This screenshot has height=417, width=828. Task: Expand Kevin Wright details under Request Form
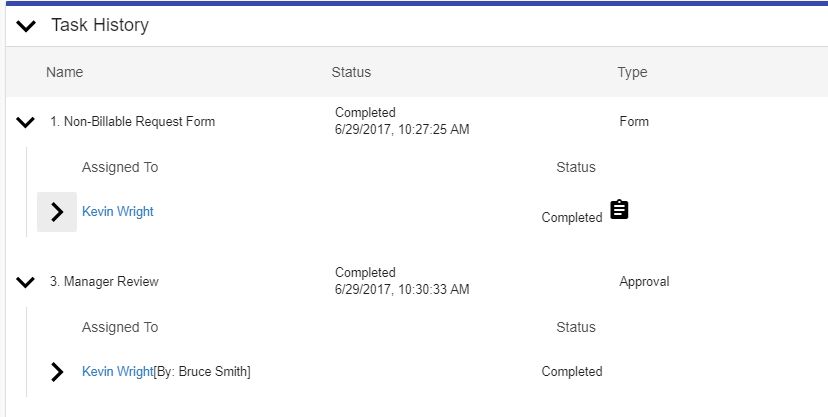point(57,212)
